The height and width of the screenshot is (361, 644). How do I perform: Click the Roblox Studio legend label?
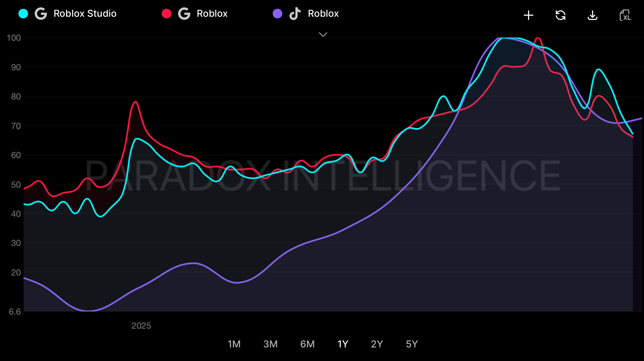pyautogui.click(x=85, y=14)
